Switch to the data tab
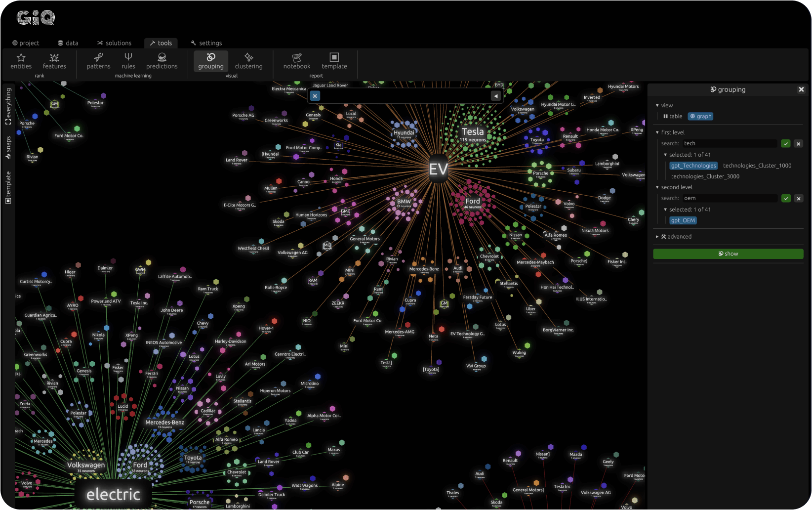Image resolution: width=812 pixels, height=510 pixels. [68, 43]
